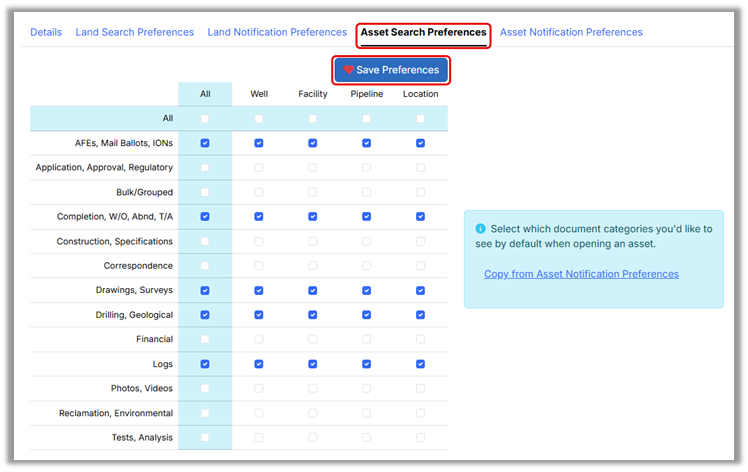Toggle the All row, All column checkbox
Image resolution: width=748 pixels, height=472 pixels.
205,119
